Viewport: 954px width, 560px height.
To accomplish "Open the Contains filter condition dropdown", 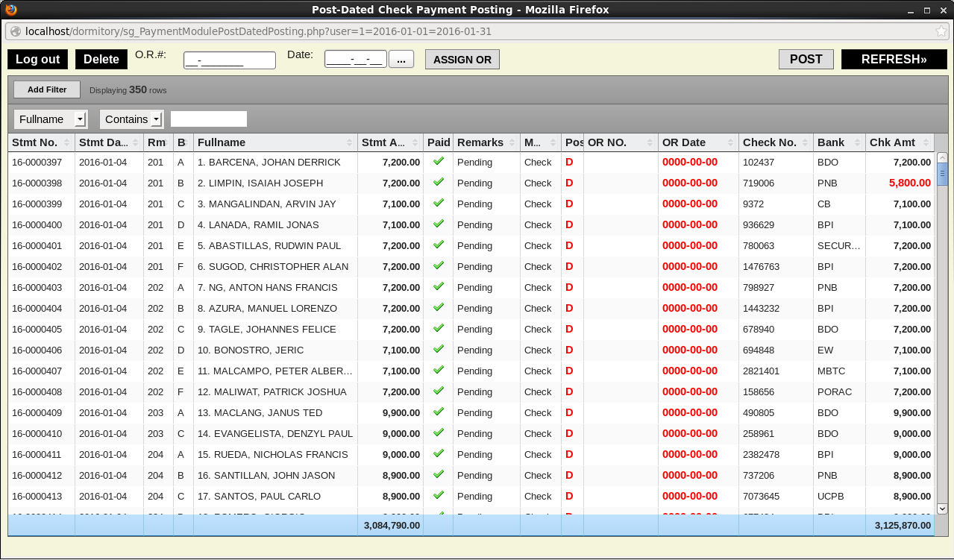I will point(156,119).
